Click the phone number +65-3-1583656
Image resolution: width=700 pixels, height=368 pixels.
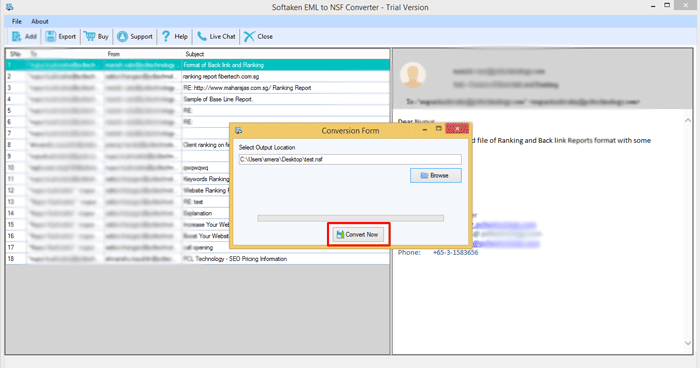point(455,253)
